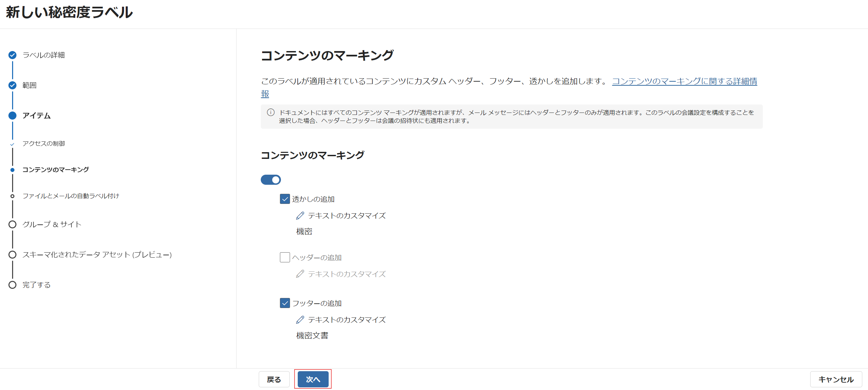Select スキーマ化されたデータ アセット step

[97, 255]
